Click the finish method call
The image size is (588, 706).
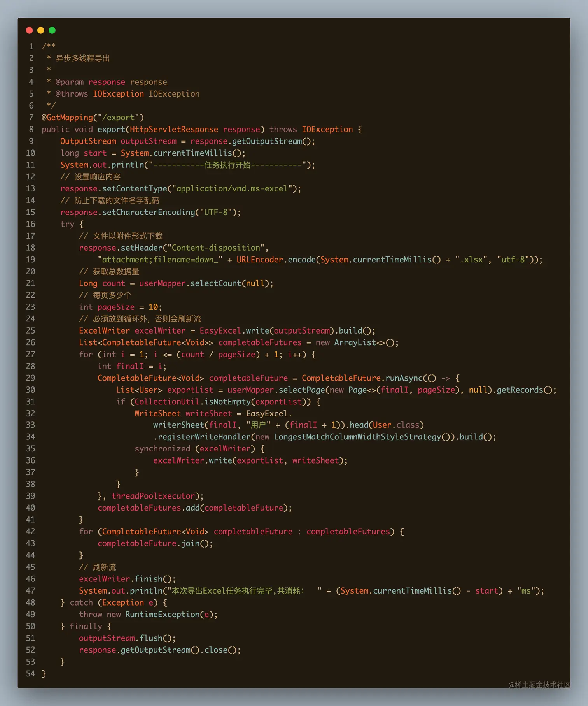click(x=149, y=579)
